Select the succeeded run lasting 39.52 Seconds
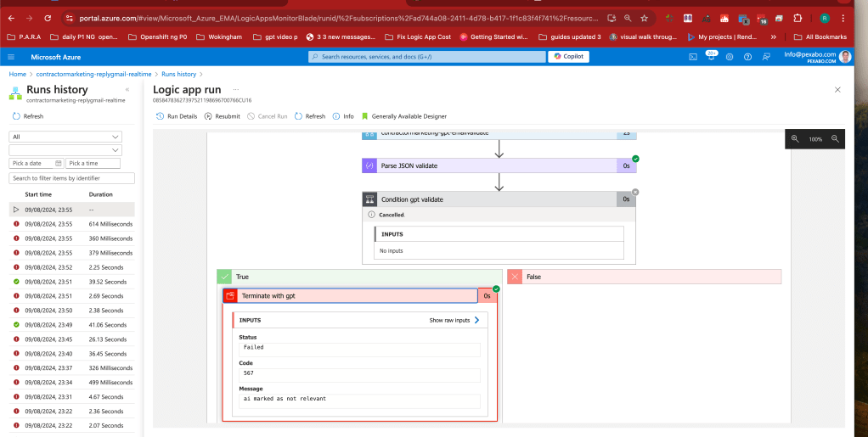 (72, 282)
